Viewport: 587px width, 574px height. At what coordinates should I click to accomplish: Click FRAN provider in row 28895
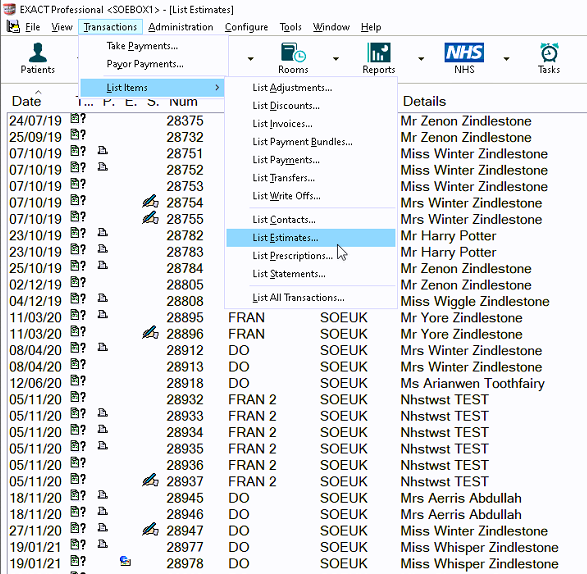(x=246, y=317)
